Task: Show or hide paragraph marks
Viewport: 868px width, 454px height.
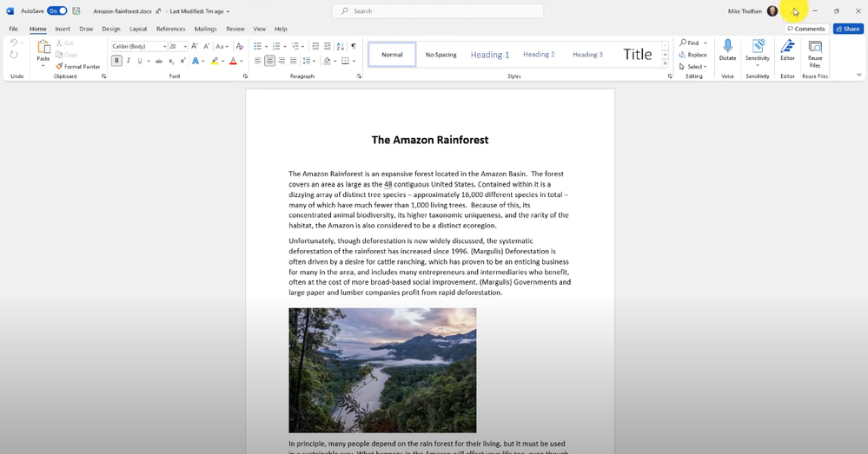Action: click(x=353, y=47)
